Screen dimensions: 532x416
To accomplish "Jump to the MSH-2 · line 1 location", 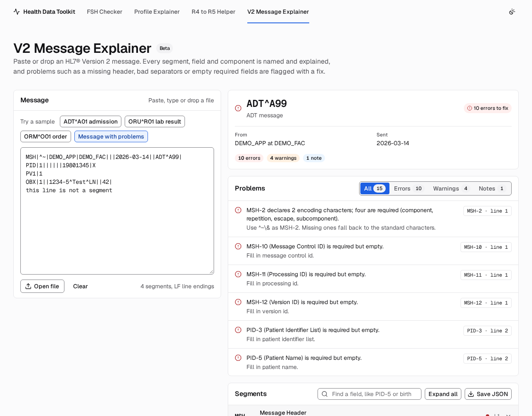I will [488, 211].
